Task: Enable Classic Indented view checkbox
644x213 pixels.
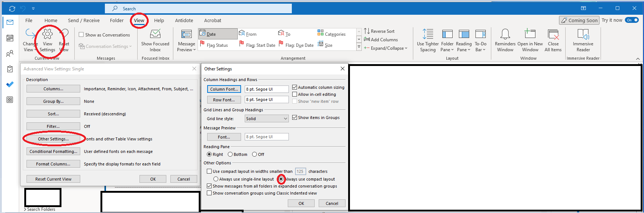Action: [209, 193]
